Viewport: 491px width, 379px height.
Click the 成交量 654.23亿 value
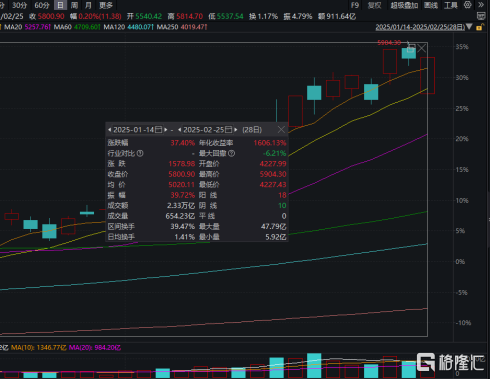coord(180,216)
